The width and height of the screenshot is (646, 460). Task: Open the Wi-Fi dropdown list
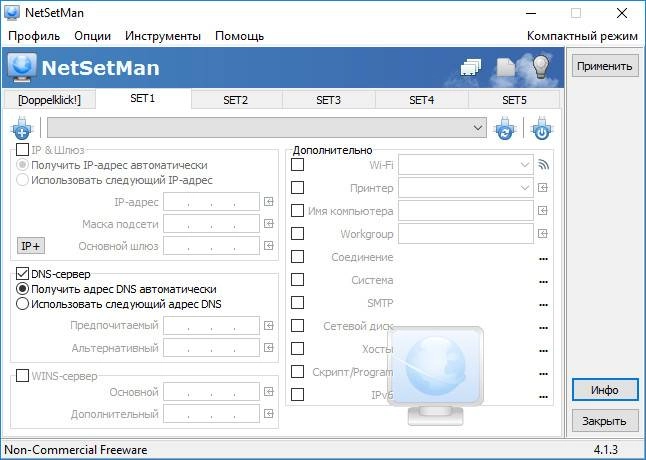[524, 165]
